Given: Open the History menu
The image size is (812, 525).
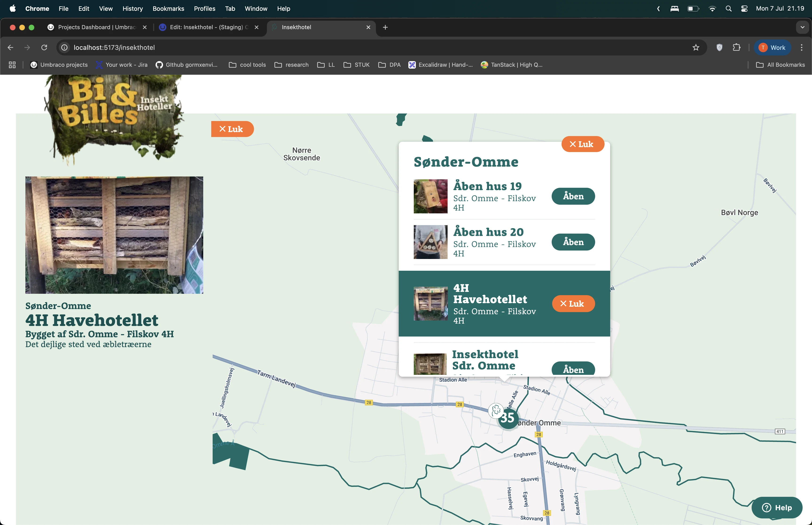Looking at the screenshot, I should pyautogui.click(x=133, y=8).
